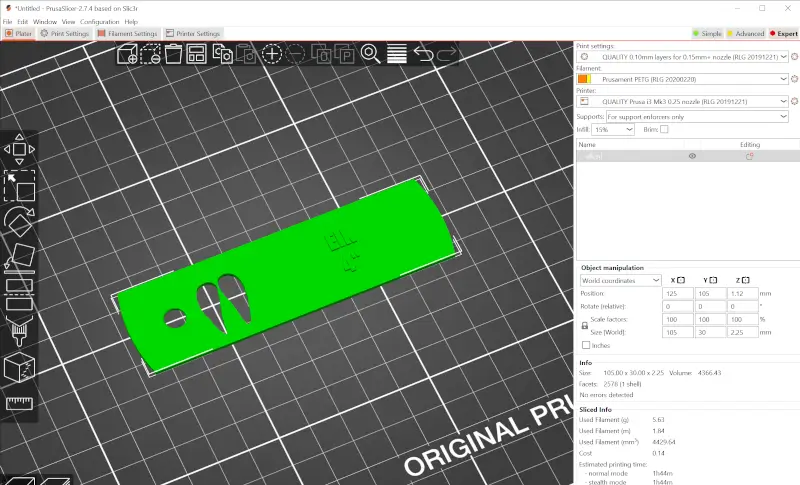
Task: Open Printer preset dropdown
Action: pyautogui.click(x=683, y=101)
